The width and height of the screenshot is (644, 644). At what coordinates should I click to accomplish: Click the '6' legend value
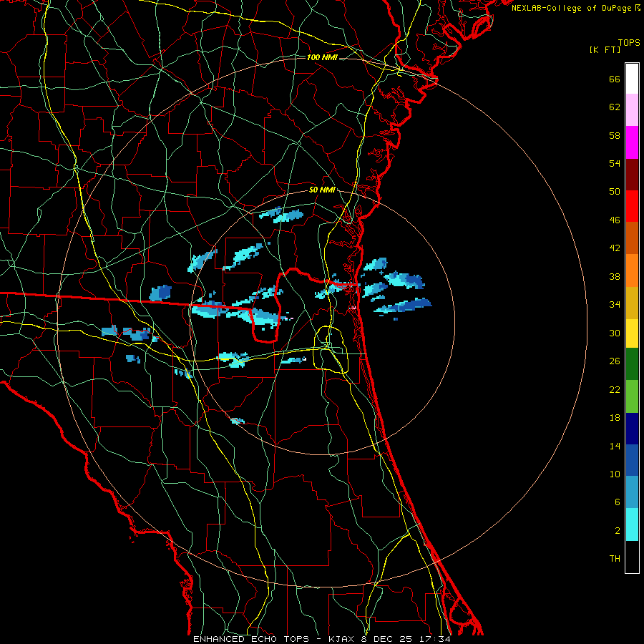618,502
